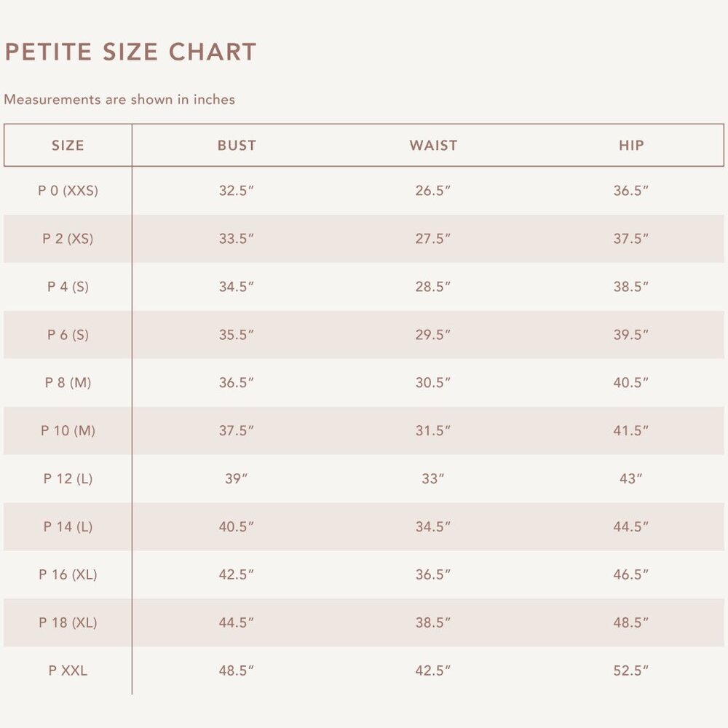Click the SIZE column header
This screenshot has width=728, height=728.
(68, 146)
